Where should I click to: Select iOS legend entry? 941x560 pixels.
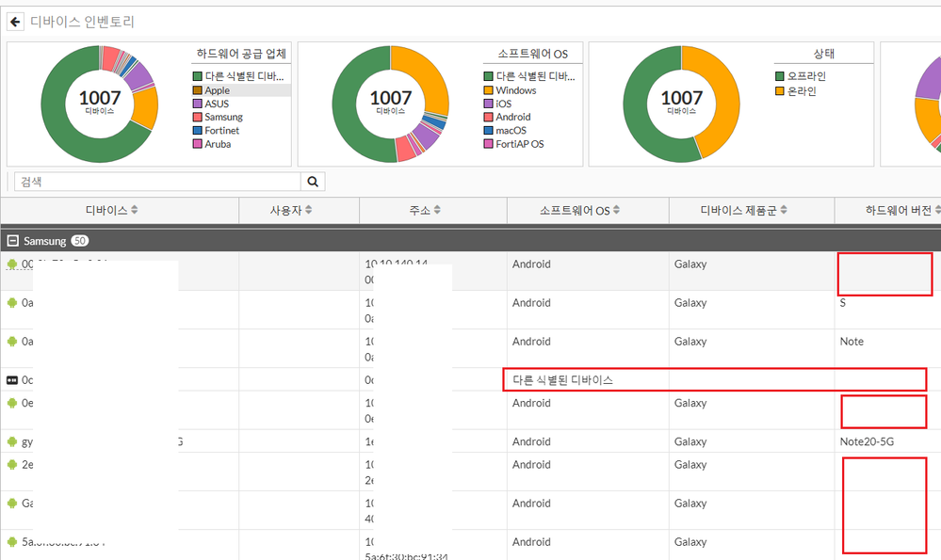497,104
